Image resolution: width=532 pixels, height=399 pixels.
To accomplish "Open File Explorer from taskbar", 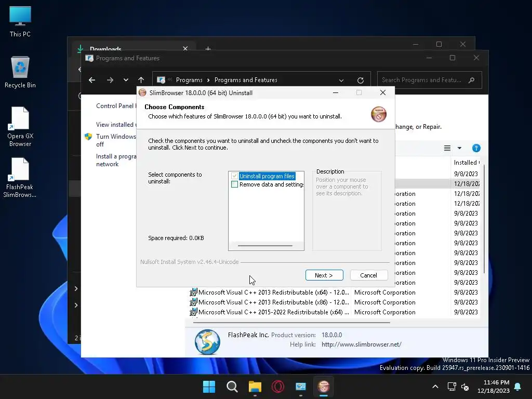I will point(255,387).
